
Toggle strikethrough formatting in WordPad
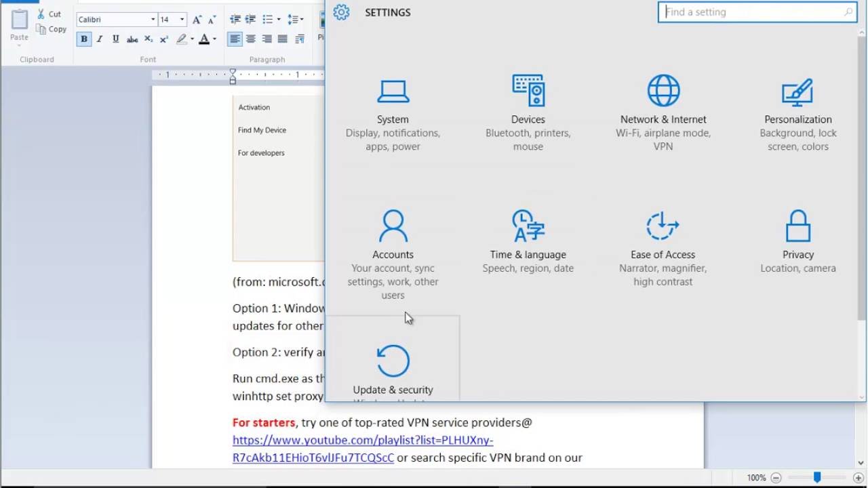(132, 39)
